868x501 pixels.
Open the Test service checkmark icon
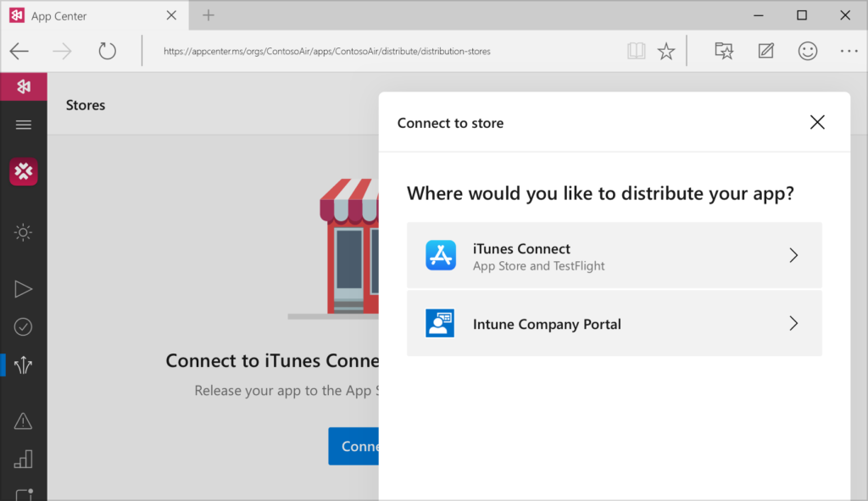[x=23, y=326]
